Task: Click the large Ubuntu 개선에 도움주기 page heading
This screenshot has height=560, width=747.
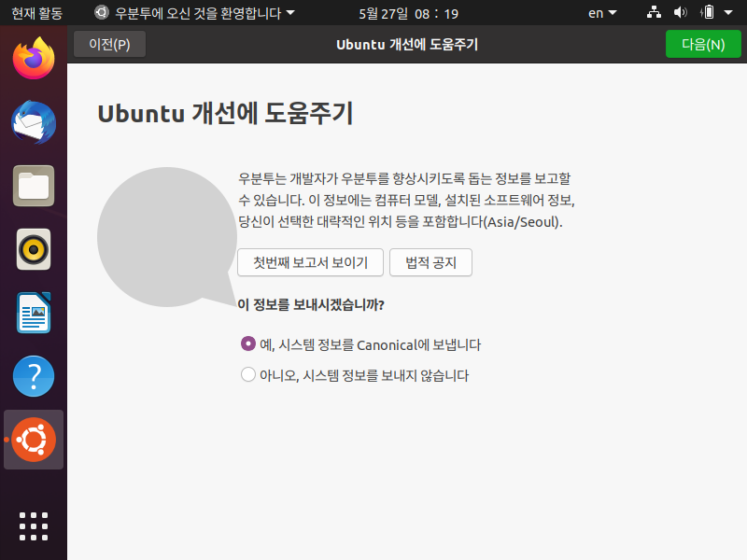Action: [225, 113]
